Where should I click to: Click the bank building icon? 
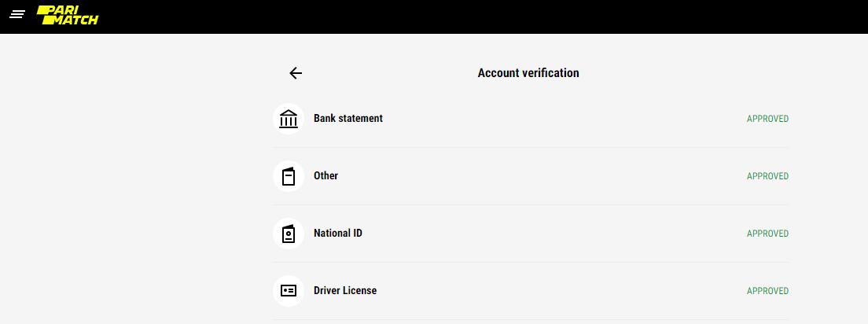pyautogui.click(x=289, y=119)
